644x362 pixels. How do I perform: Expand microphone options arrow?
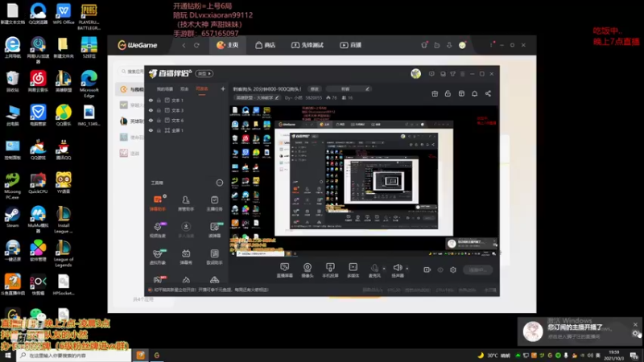pyautogui.click(x=384, y=269)
